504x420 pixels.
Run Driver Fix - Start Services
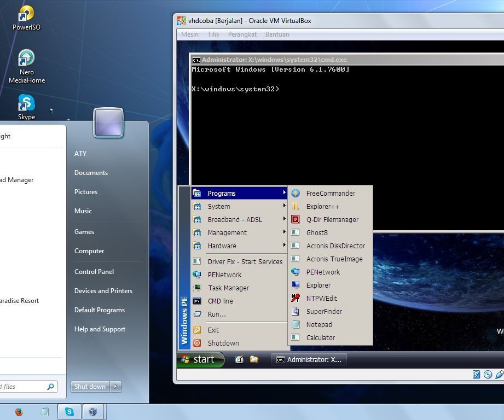click(x=239, y=262)
